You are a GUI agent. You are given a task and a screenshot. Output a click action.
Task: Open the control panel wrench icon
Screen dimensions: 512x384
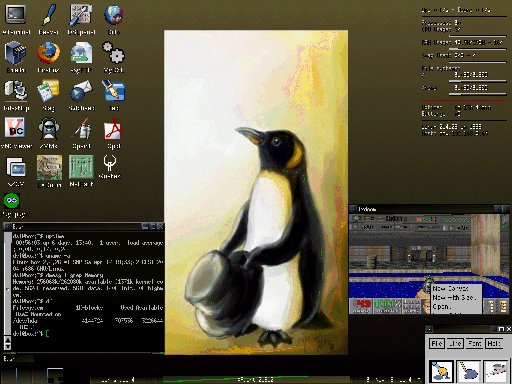click(x=81, y=15)
